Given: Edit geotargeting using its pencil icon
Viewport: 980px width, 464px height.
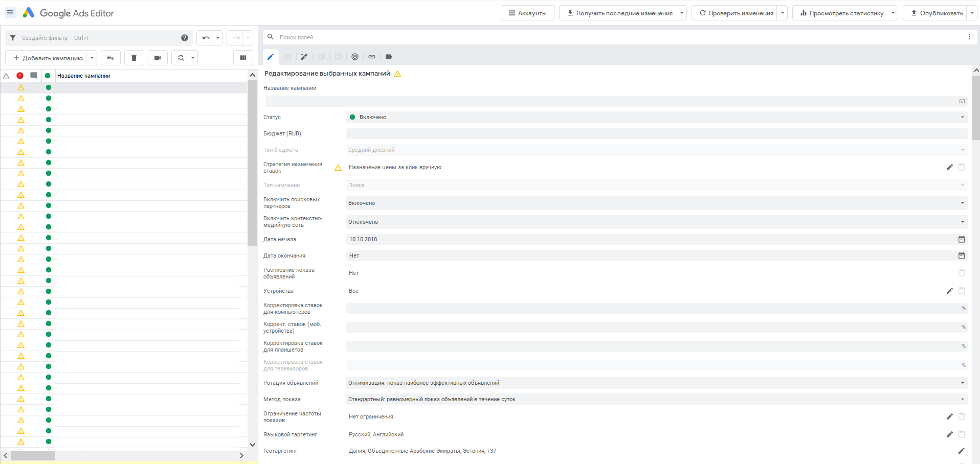Looking at the screenshot, I should pos(961,451).
